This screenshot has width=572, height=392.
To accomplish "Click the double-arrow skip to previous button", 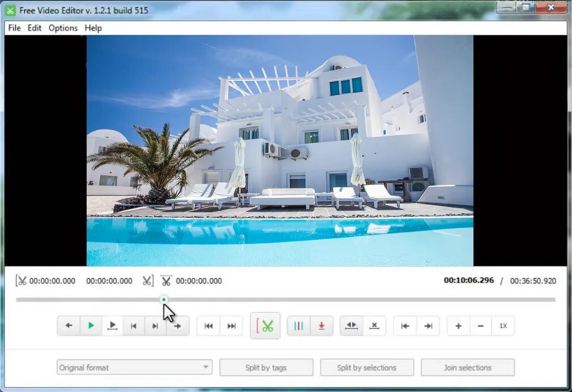I will [208, 326].
